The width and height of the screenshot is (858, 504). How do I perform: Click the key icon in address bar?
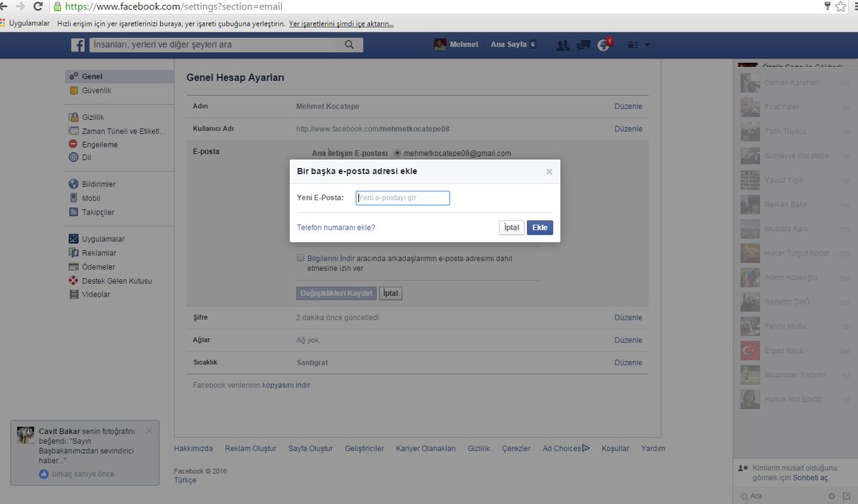[x=827, y=6]
